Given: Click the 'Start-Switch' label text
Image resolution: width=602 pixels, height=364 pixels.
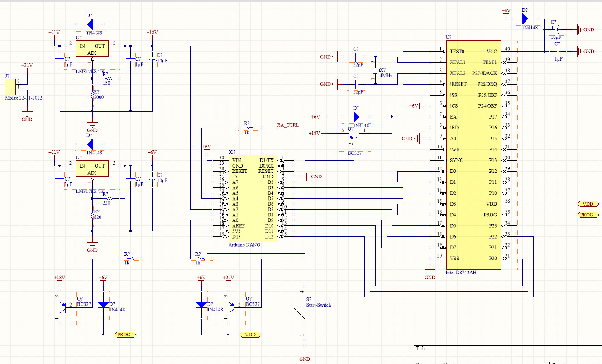Looking at the screenshot, I should coord(319,305).
